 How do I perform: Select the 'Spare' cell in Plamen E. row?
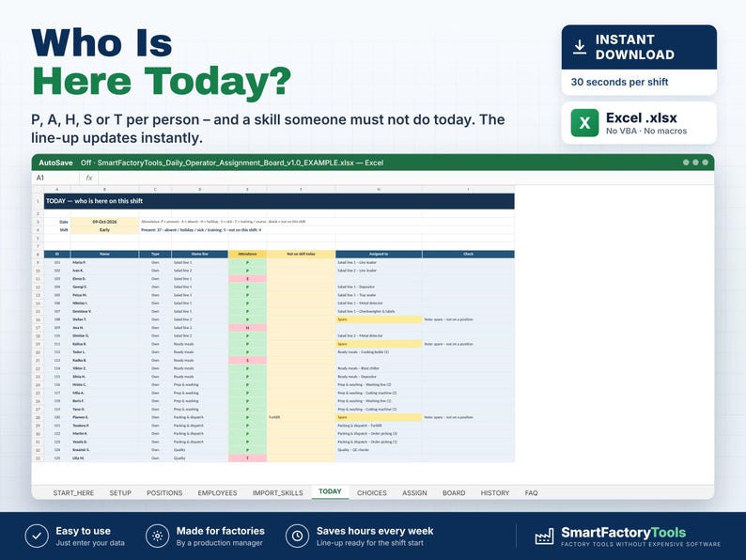click(379, 417)
